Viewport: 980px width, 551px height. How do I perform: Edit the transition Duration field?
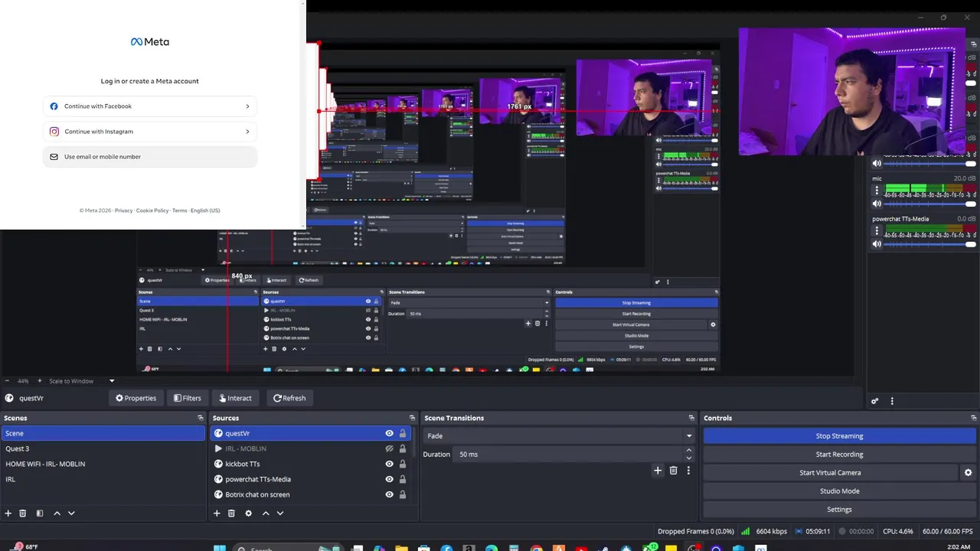[569, 455]
